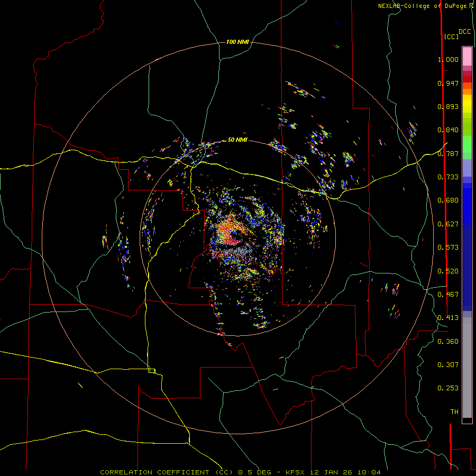Viewport: 476px width, 476px height.
Task: Pick the gray swatch near the scale bottom
Action: coord(467,368)
